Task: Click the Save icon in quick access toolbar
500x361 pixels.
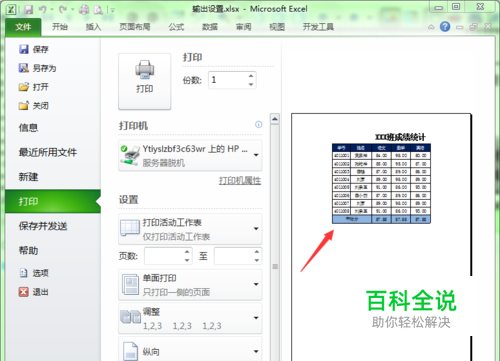Action: 29,10
